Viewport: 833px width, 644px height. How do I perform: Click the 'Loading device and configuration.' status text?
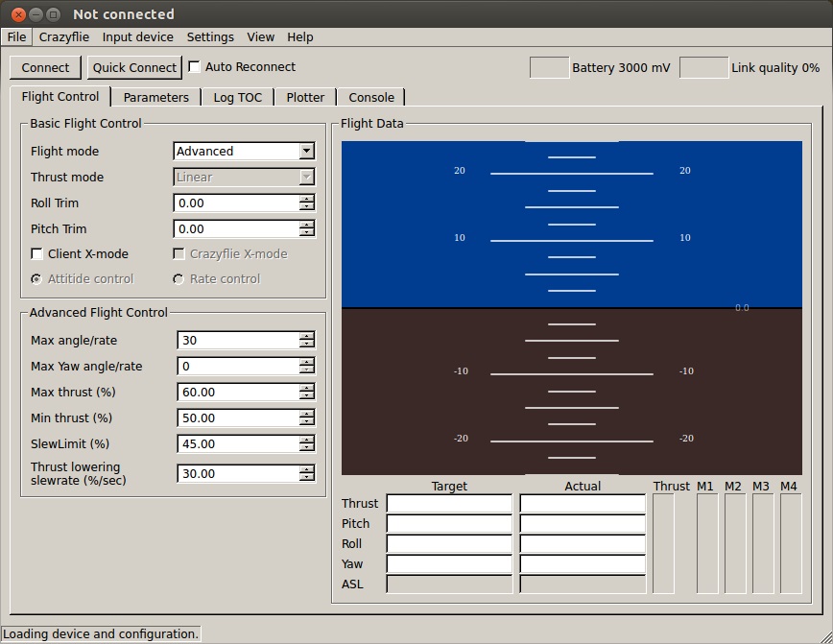point(101,633)
